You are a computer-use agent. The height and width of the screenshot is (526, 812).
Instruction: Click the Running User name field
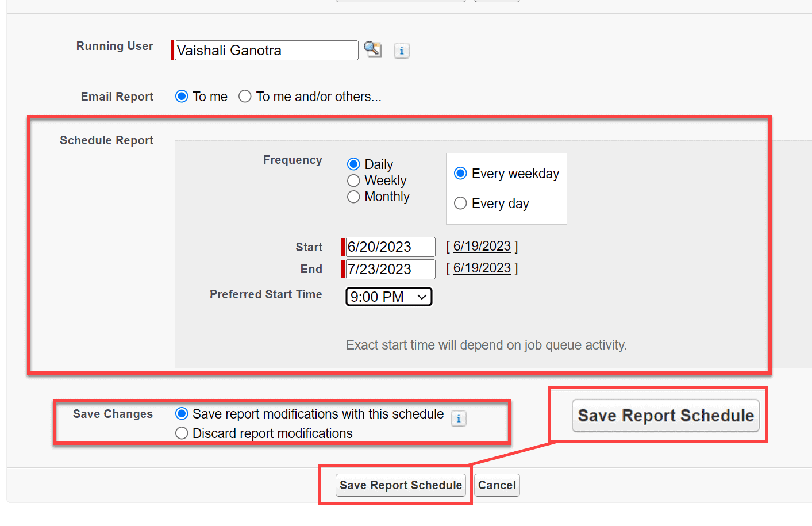pos(266,50)
